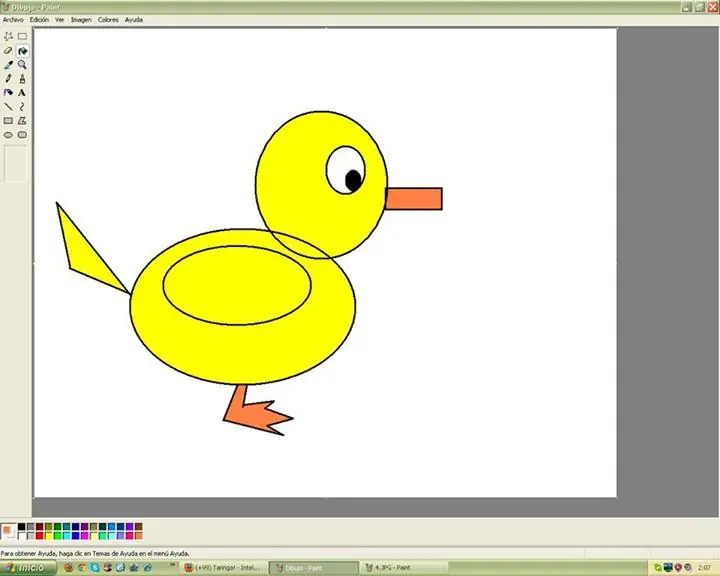Select the Rounded Rectangle tool
The width and height of the screenshot is (720, 576).
[x=22, y=135]
